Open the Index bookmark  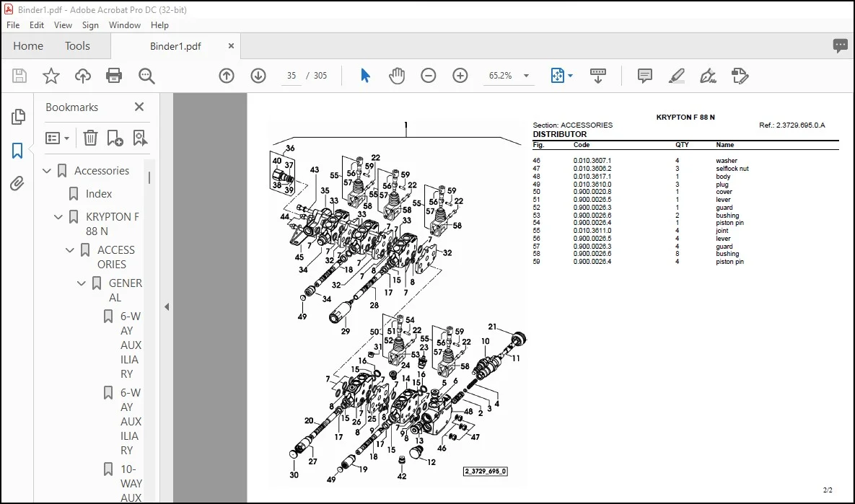99,193
